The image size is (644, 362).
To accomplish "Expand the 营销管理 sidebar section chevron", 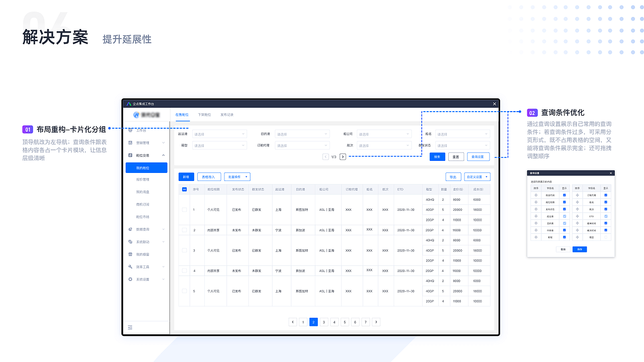I will point(164,143).
